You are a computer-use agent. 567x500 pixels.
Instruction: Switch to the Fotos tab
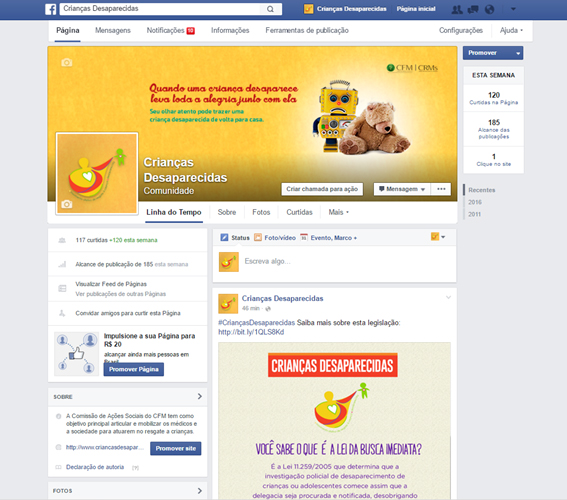point(261,212)
